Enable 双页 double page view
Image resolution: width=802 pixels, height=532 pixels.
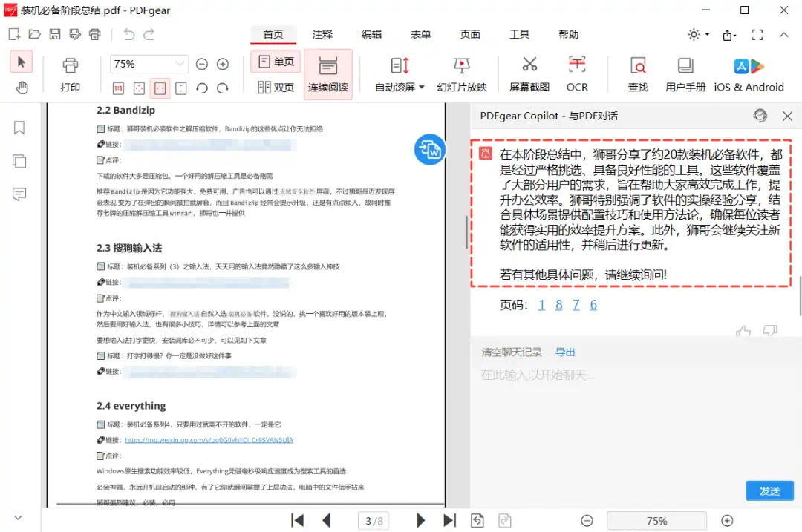276,88
